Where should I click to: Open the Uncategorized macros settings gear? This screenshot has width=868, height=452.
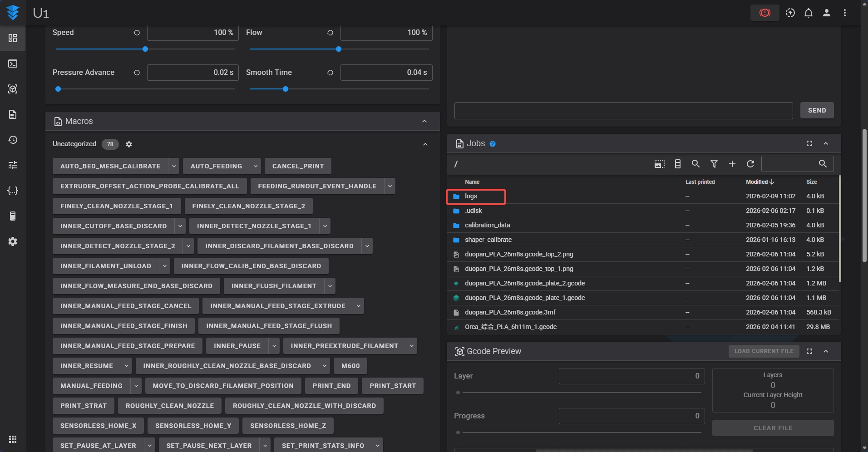pyautogui.click(x=129, y=144)
